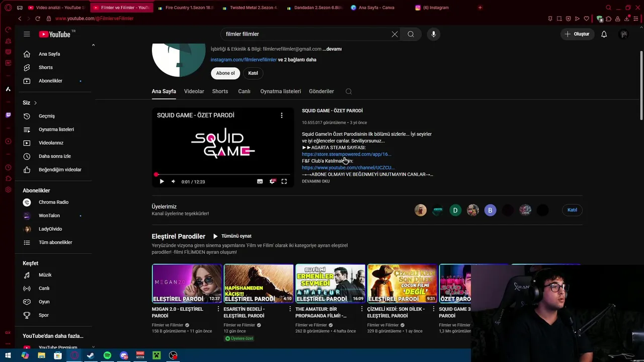Expand channel description with ...devamı
The height and width of the screenshot is (362, 644).
point(332,49)
